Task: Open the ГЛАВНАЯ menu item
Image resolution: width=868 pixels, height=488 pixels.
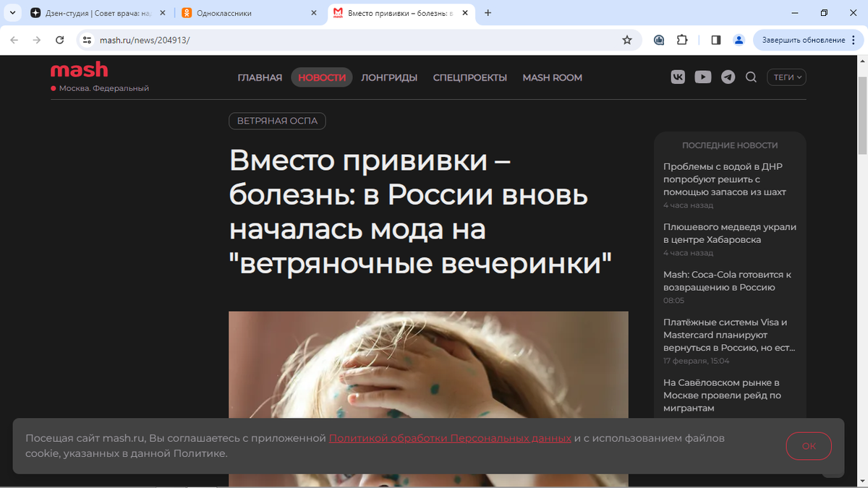Action: [x=260, y=77]
